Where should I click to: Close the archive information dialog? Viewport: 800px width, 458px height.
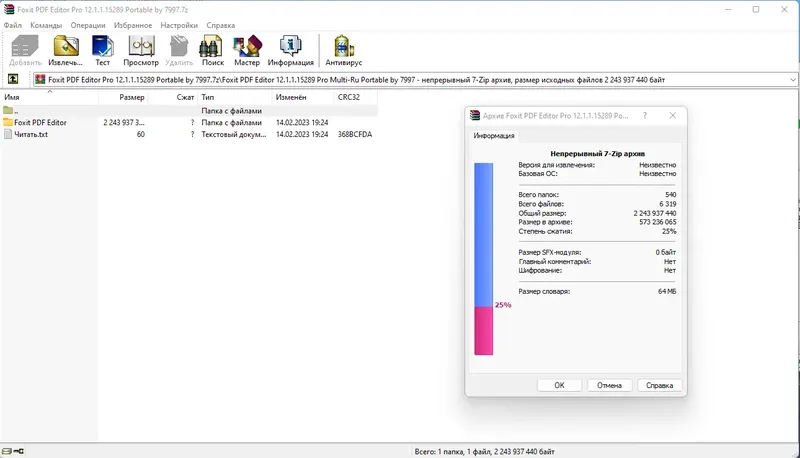click(673, 116)
